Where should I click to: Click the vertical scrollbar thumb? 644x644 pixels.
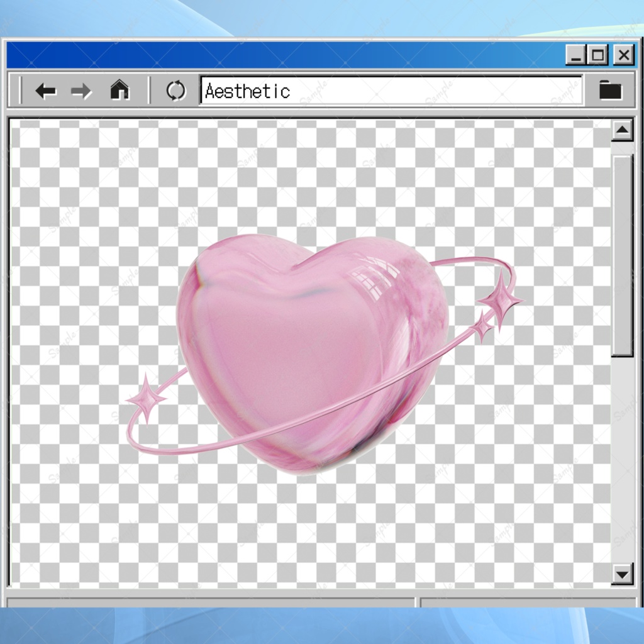point(622,256)
